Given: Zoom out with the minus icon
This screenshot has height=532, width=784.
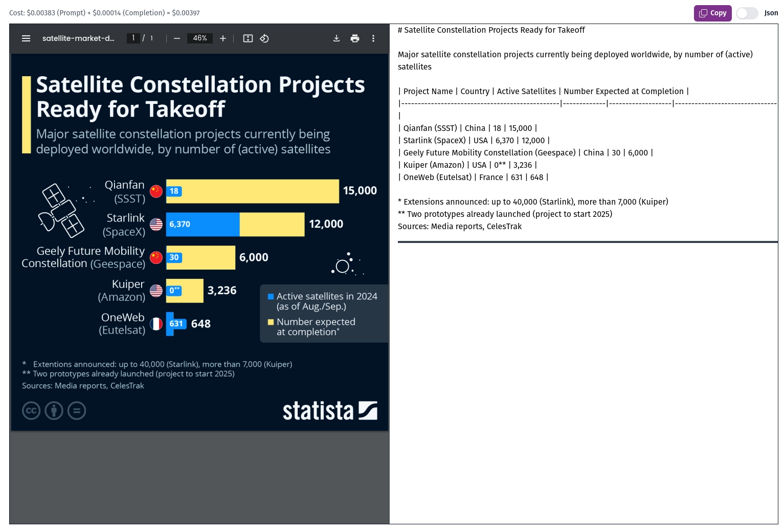Looking at the screenshot, I should [x=177, y=38].
